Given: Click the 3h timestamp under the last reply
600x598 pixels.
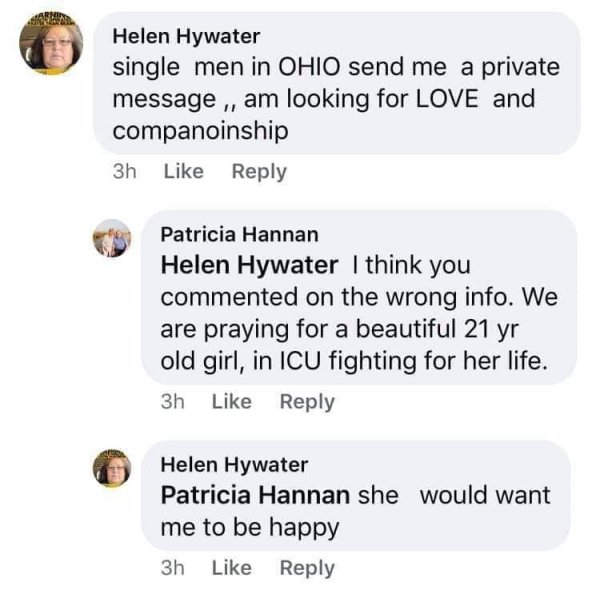Looking at the screenshot, I should (173, 567).
